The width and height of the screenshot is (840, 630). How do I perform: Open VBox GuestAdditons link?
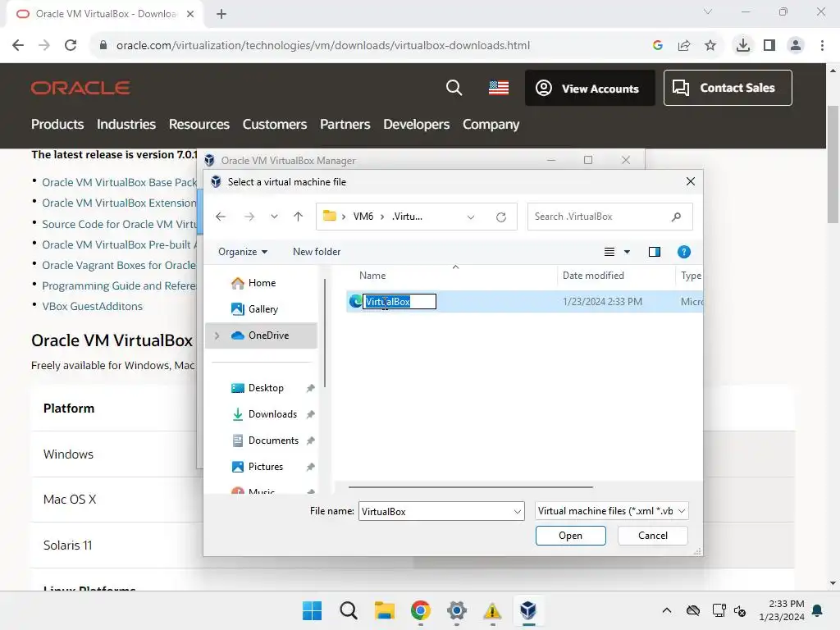[92, 307]
